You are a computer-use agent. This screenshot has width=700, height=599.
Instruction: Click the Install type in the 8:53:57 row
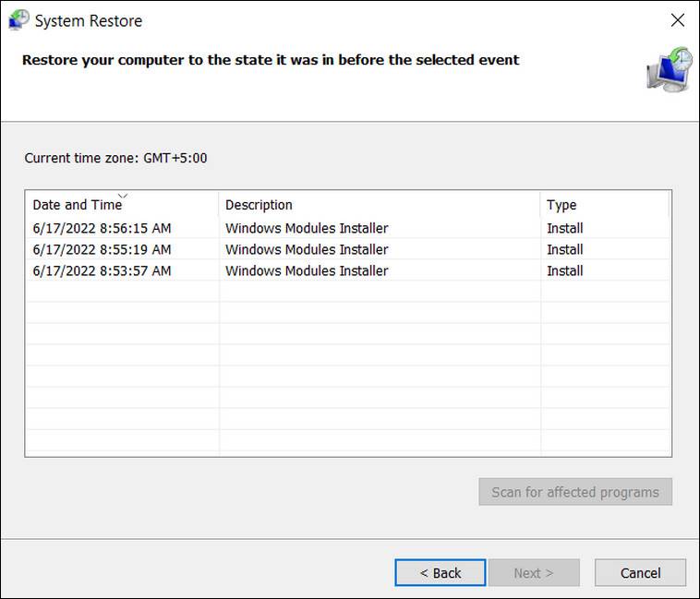[565, 271]
